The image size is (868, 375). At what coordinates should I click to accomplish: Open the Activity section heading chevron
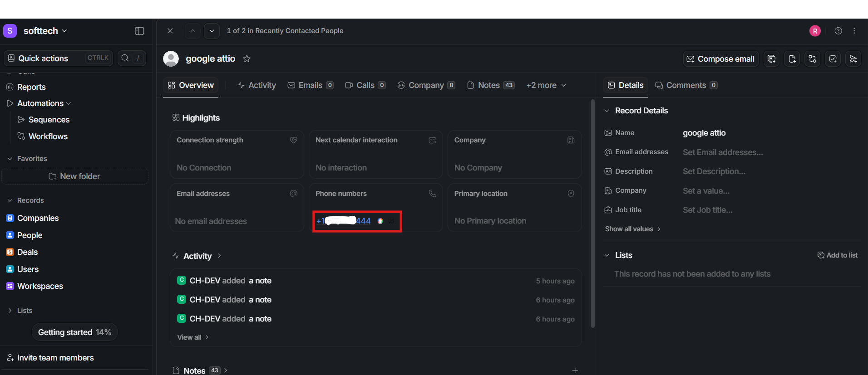tap(219, 256)
